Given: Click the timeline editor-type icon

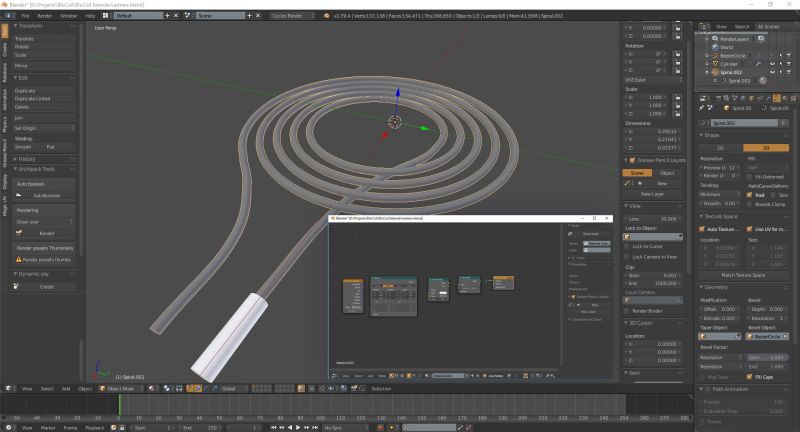Looking at the screenshot, I should click(x=9, y=428).
